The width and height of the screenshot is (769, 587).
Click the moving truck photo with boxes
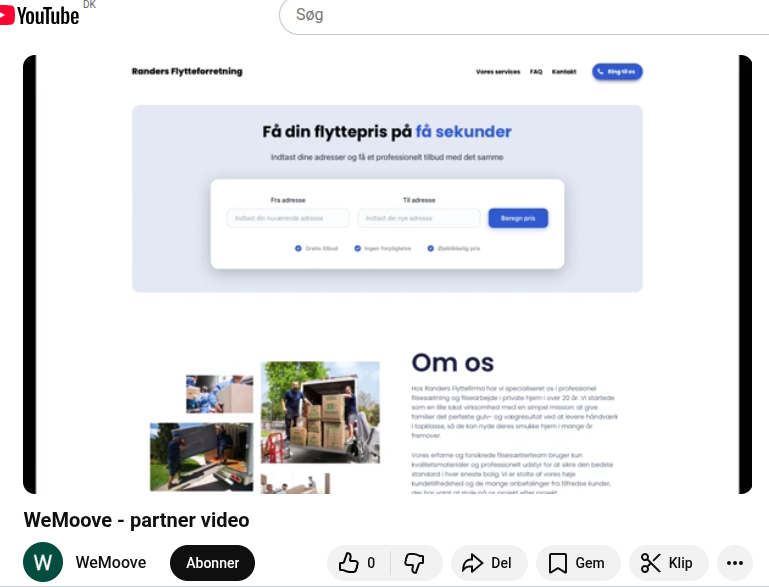(320, 412)
